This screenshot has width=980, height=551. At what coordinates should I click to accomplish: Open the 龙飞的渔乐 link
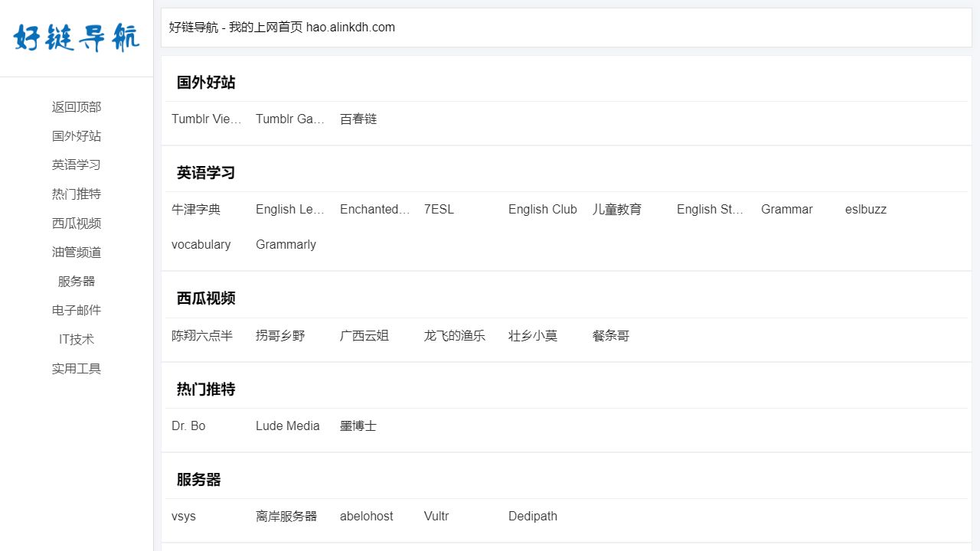point(455,336)
